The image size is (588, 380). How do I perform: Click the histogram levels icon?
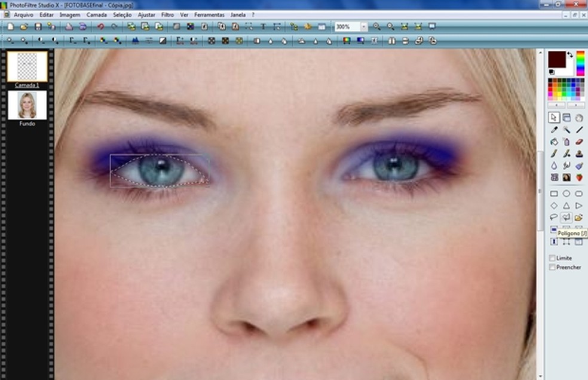coord(136,41)
